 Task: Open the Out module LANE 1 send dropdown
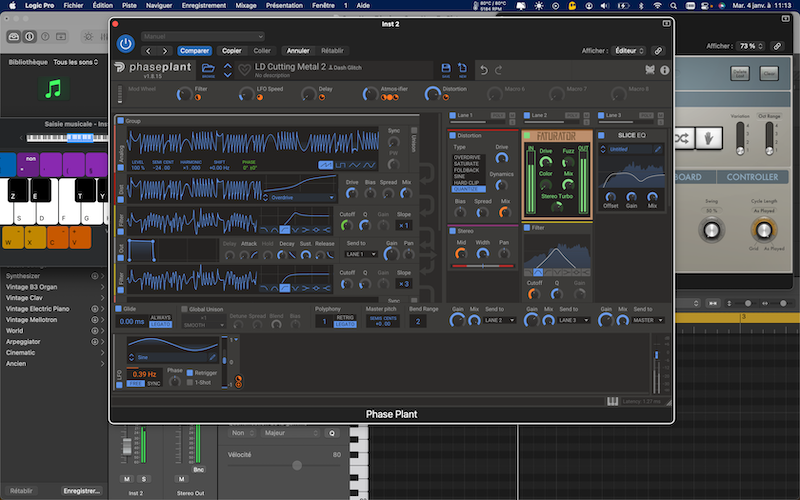pyautogui.click(x=361, y=254)
